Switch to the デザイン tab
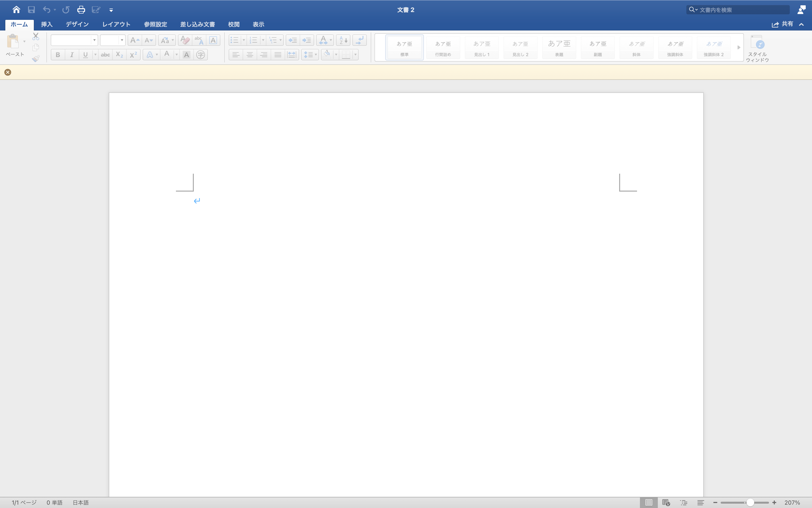The height and width of the screenshot is (508, 812). [x=77, y=24]
